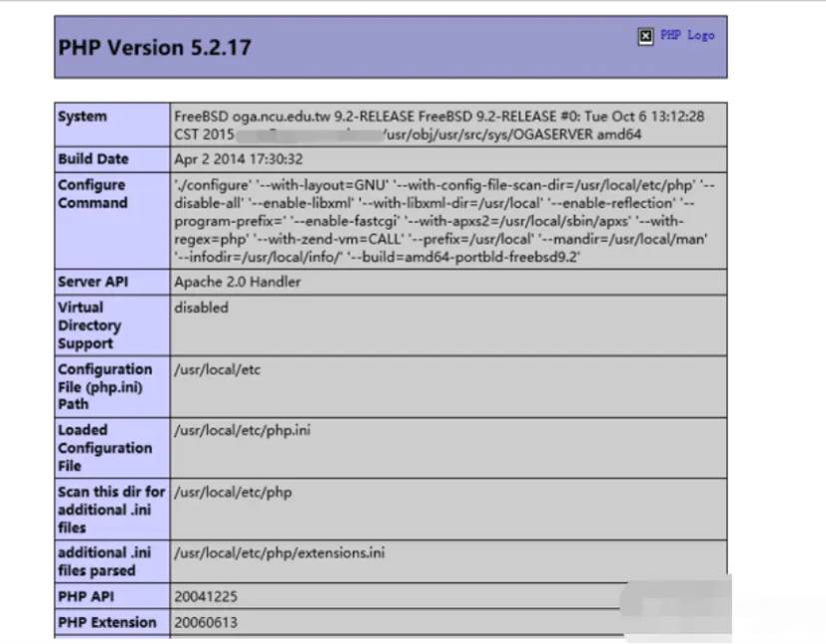Click the /usr/local/etc/php.ini value
The height and width of the screenshot is (644, 826).
pos(243,430)
